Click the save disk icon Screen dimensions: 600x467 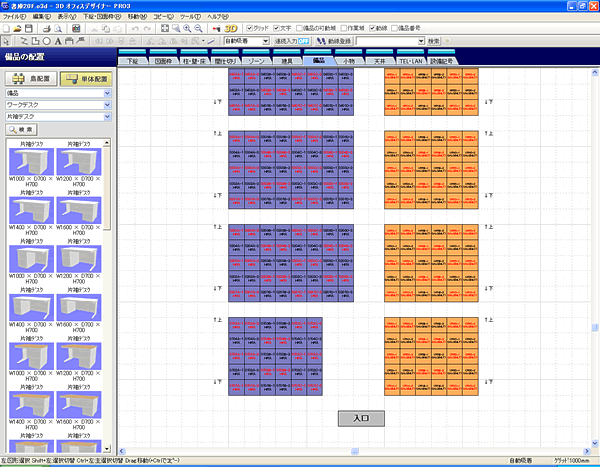pos(29,29)
